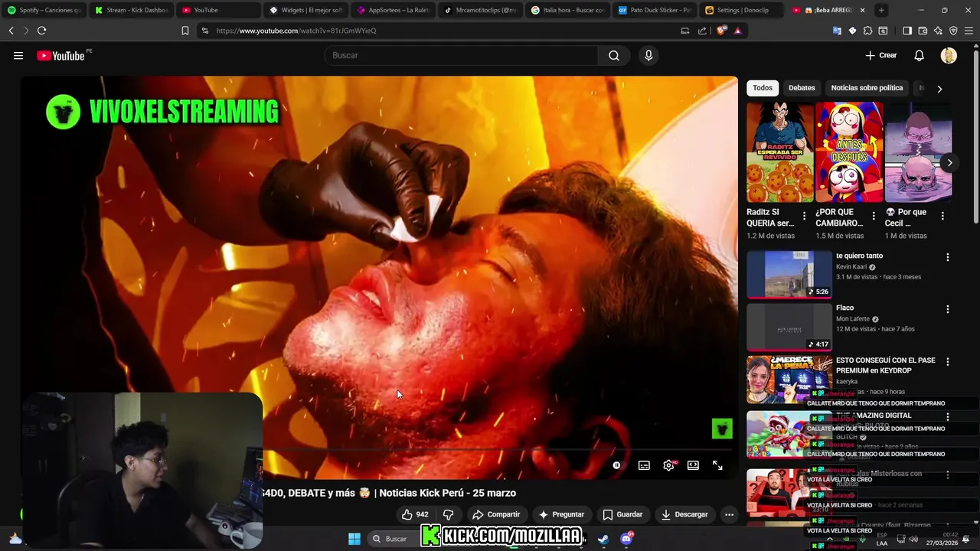Open options menu for 'te quiero tanto'
980x551 pixels.
coord(948,258)
